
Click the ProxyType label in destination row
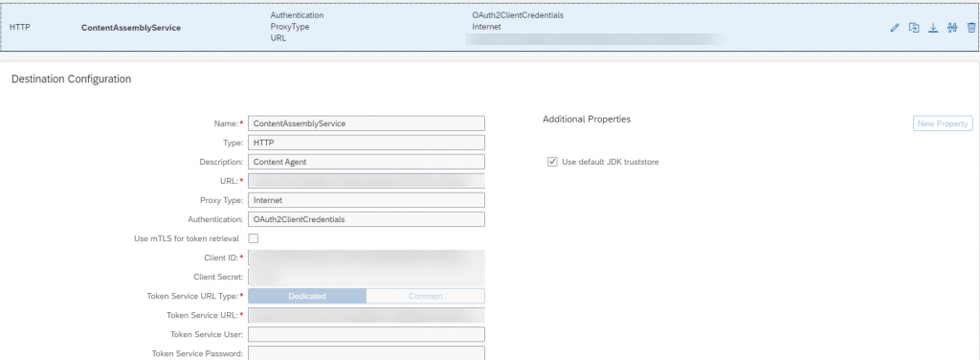click(289, 27)
